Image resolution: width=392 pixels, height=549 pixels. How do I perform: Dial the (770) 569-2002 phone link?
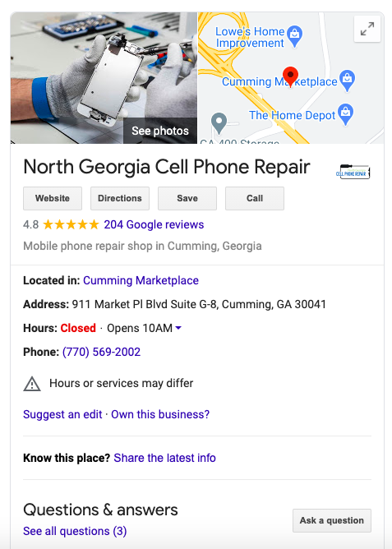tap(102, 352)
